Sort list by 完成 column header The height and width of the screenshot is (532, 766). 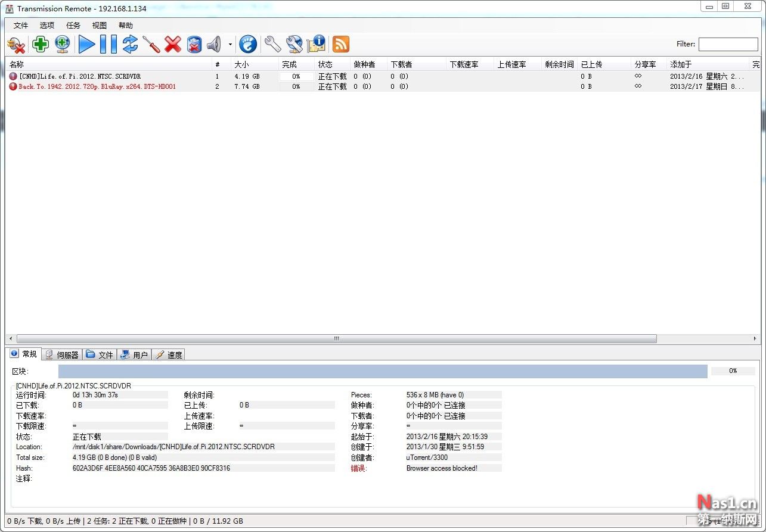click(296, 64)
